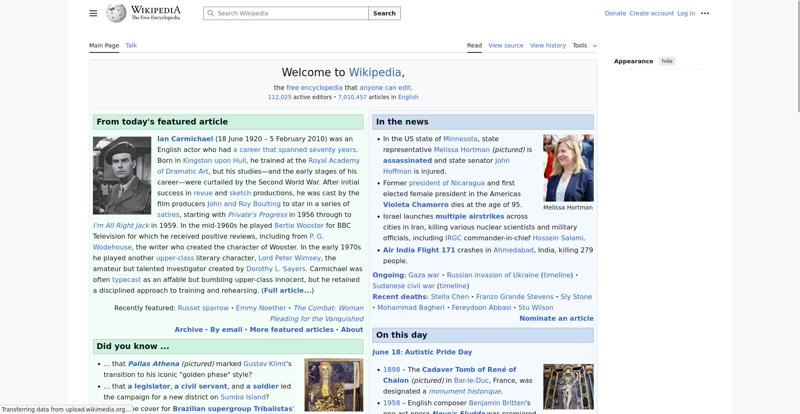This screenshot has width=800, height=414.
Task: Click the Log in link
Action: click(x=686, y=13)
